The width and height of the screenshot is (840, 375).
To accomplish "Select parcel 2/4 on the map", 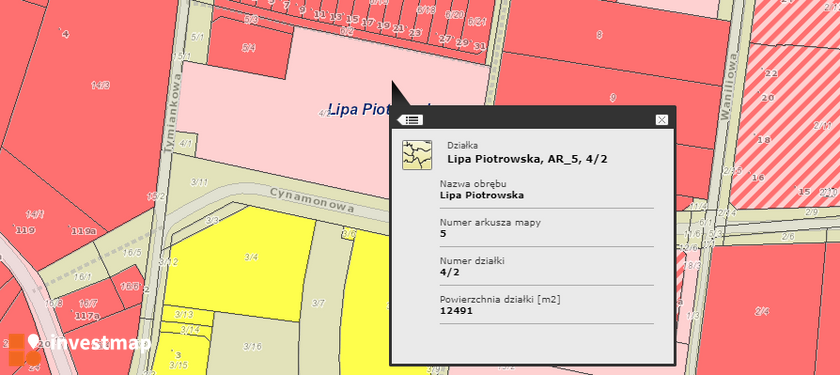I will coord(762,311).
